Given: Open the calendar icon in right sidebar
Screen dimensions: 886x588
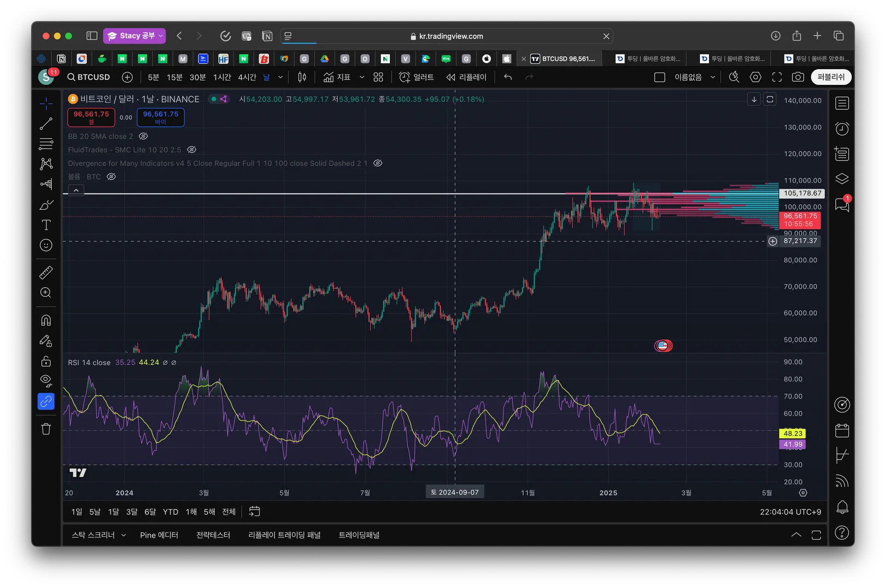Looking at the screenshot, I should (x=842, y=431).
